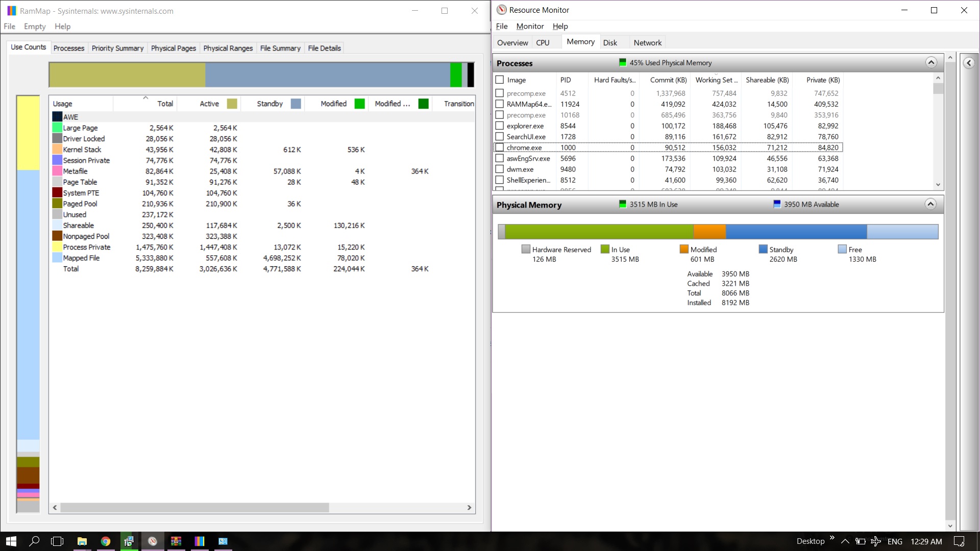Sort RamMap list by Total column
The height and width of the screenshot is (551, 980).
[x=165, y=104]
